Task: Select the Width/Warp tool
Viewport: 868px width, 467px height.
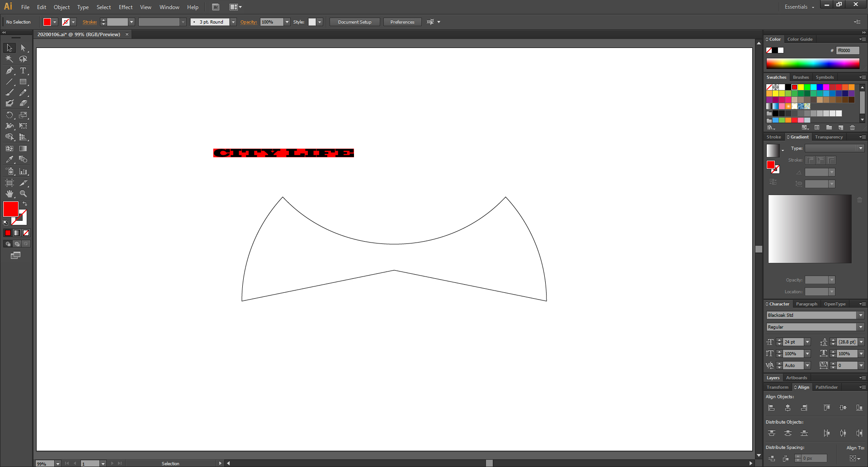Action: (9, 126)
